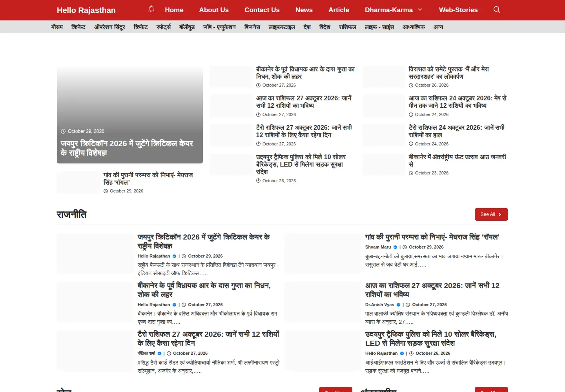Open आध्यात्मिक category
This screenshot has height=392, width=565.
pyautogui.click(x=414, y=27)
